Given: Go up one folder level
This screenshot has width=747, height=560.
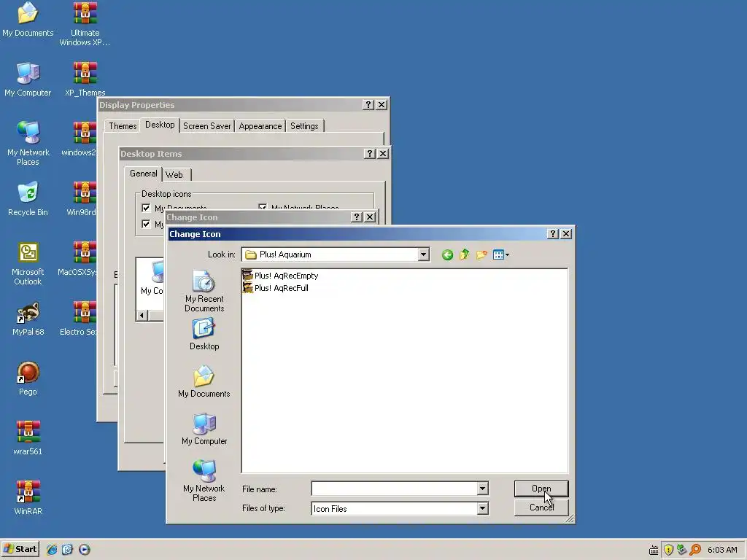Looking at the screenshot, I should tap(464, 254).
